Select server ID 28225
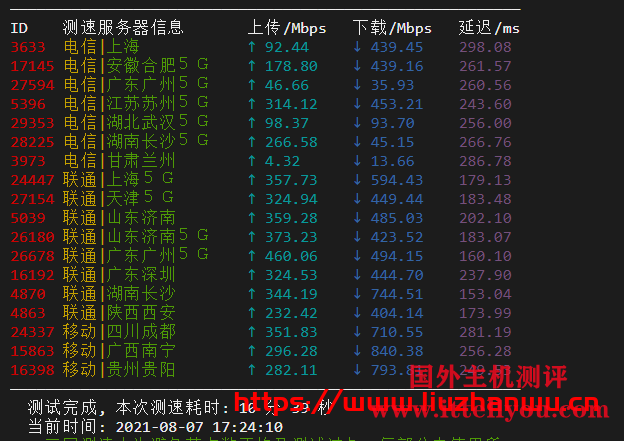 pos(32,142)
